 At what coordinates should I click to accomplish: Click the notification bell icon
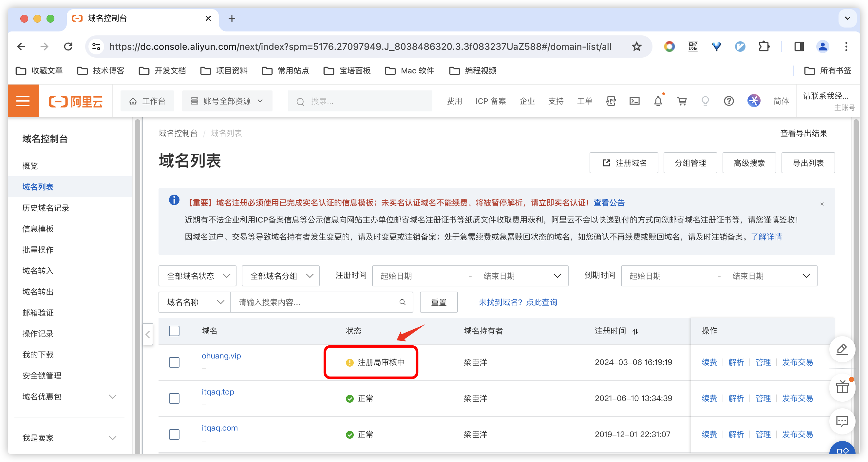[658, 101]
